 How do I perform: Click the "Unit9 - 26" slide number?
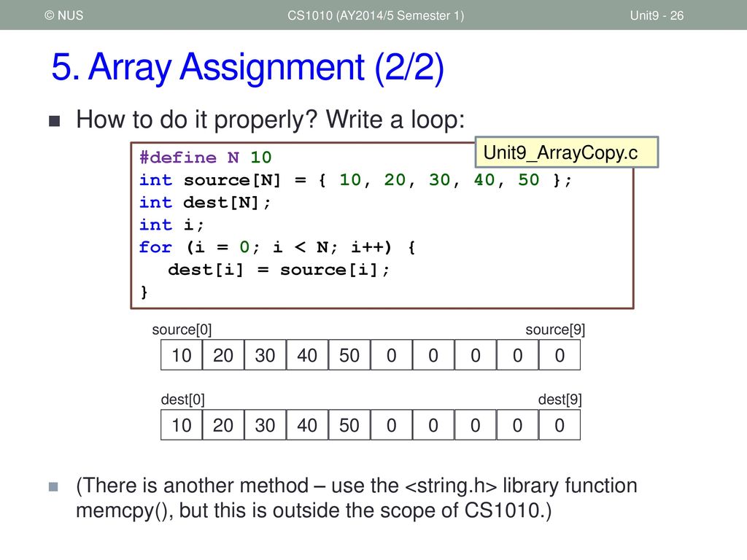pos(657,15)
